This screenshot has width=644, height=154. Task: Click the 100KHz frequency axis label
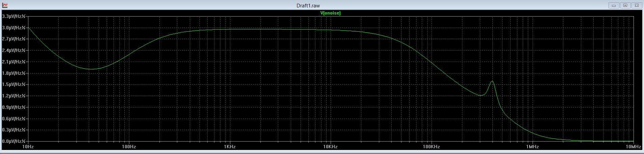[x=431, y=147]
